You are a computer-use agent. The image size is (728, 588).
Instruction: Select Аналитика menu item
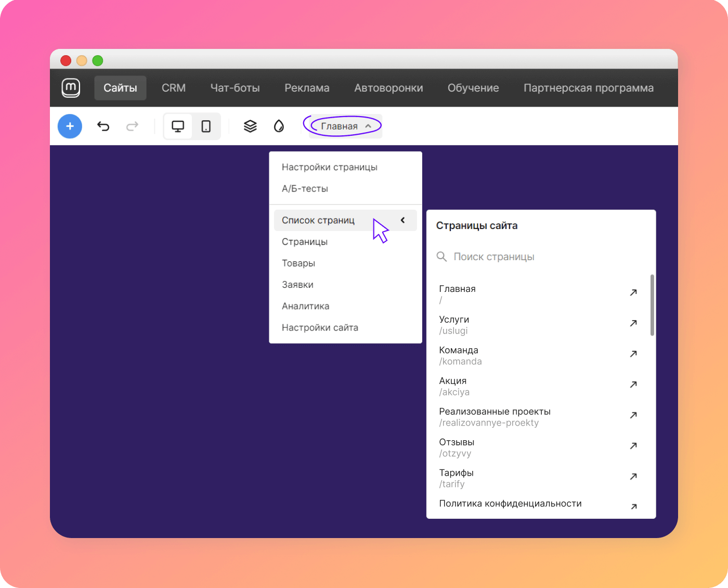point(345,306)
